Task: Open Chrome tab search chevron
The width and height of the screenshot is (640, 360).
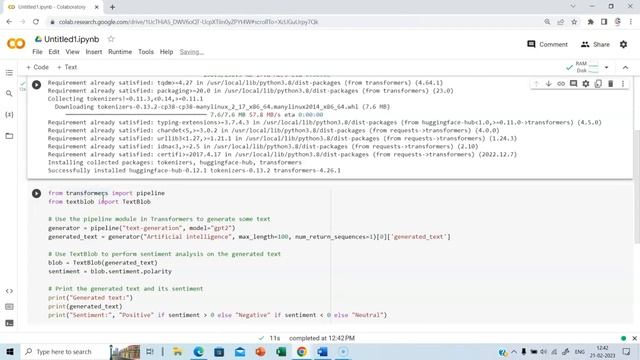Action: [573, 7]
